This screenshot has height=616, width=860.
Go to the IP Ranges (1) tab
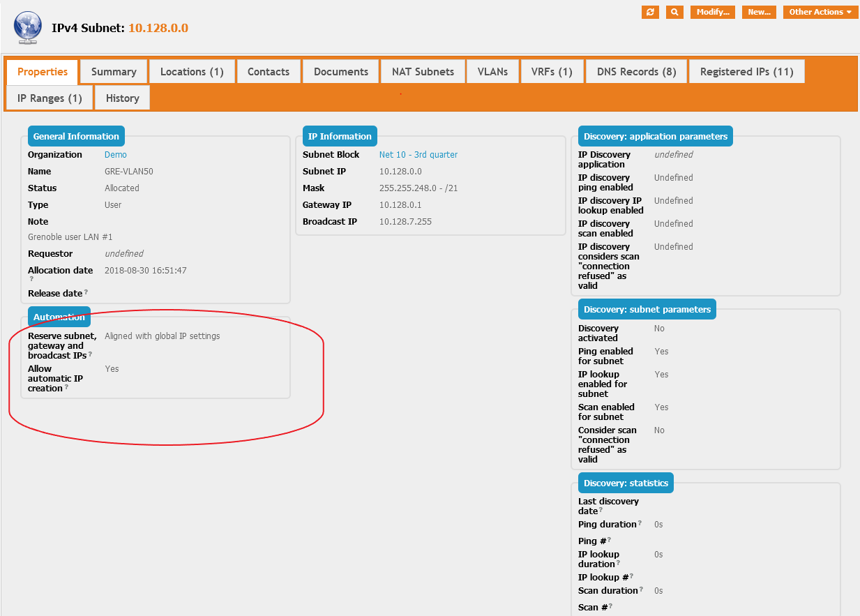(50, 98)
